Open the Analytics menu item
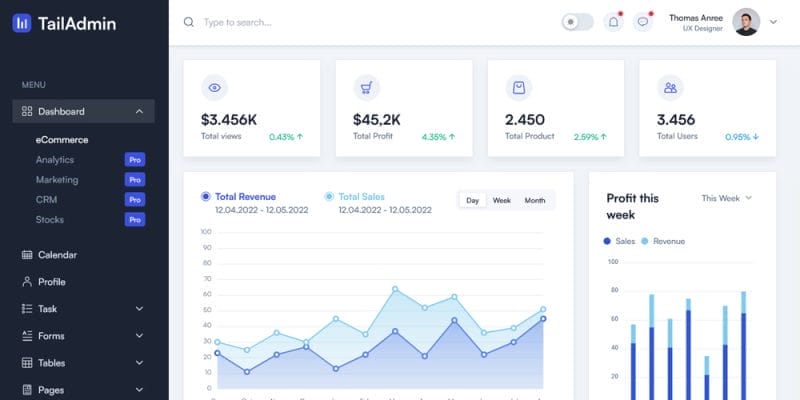This screenshot has height=400, width=800. (x=55, y=160)
